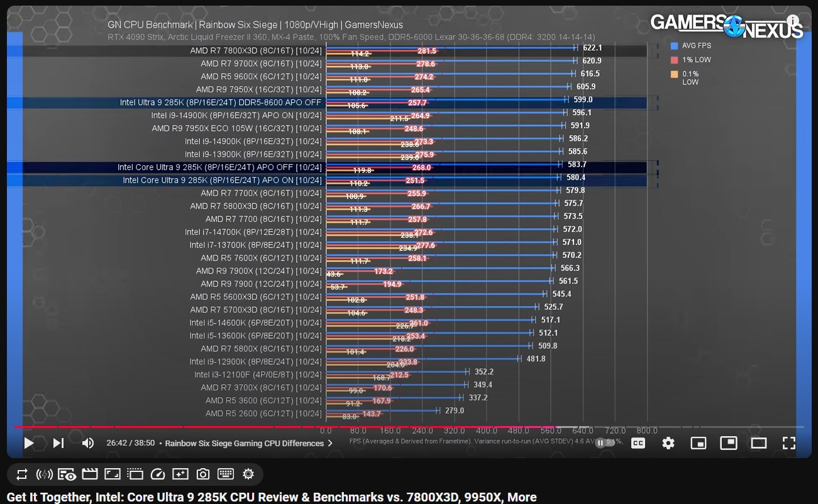Take a screenshot with the camera icon

pos(202,474)
